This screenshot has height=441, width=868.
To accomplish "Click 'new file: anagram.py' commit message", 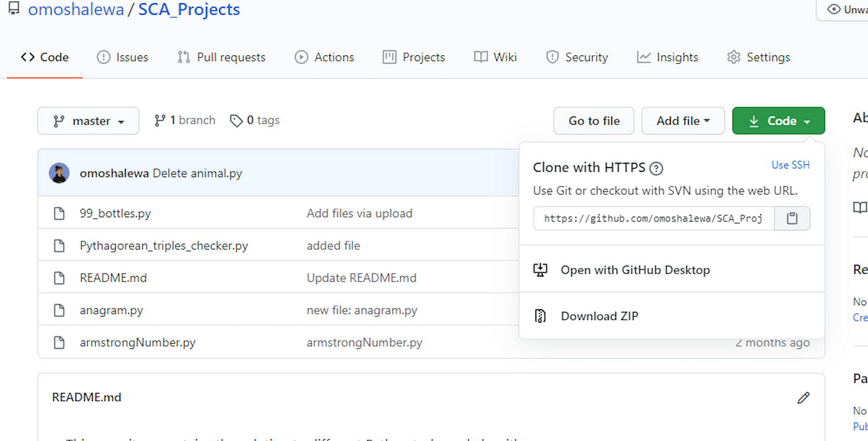I will pos(362,310).
